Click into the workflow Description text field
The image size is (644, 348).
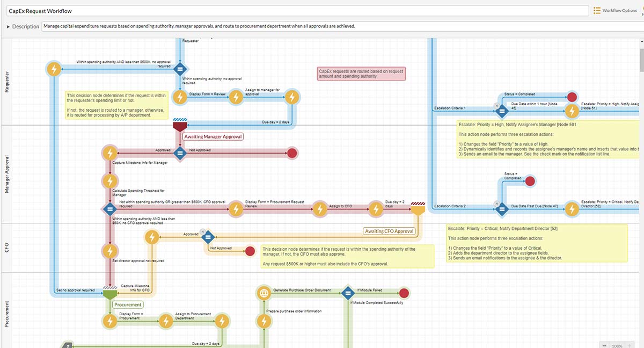click(322, 26)
